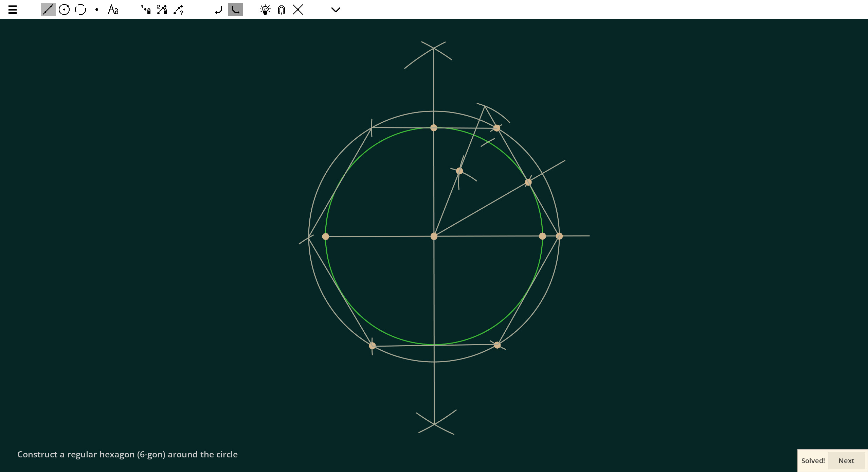The height and width of the screenshot is (472, 868).
Task: Select the Circle tool
Action: (64, 10)
